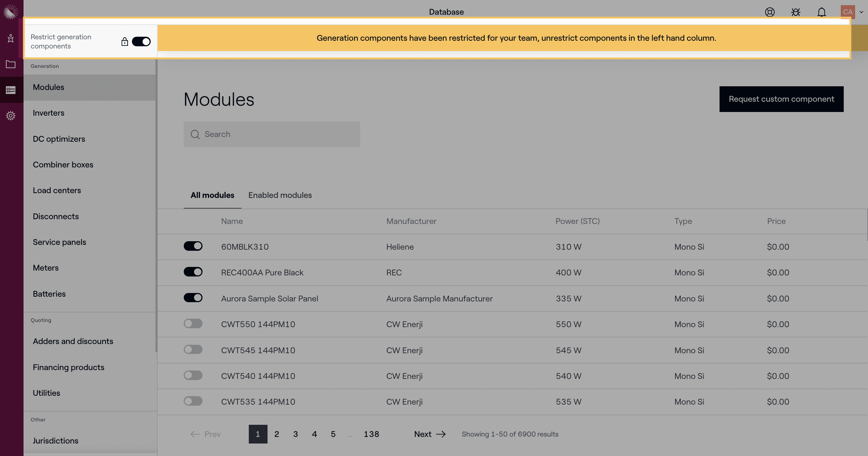This screenshot has width=868, height=456.
Task: Open Adders and discounts
Action: [x=90, y=341]
